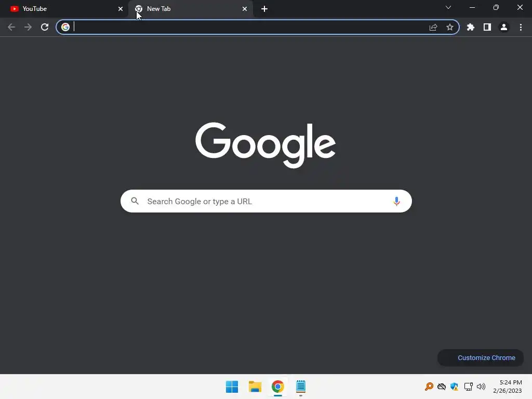Restore down the Chrome window
The height and width of the screenshot is (399, 532).
pyautogui.click(x=496, y=7)
